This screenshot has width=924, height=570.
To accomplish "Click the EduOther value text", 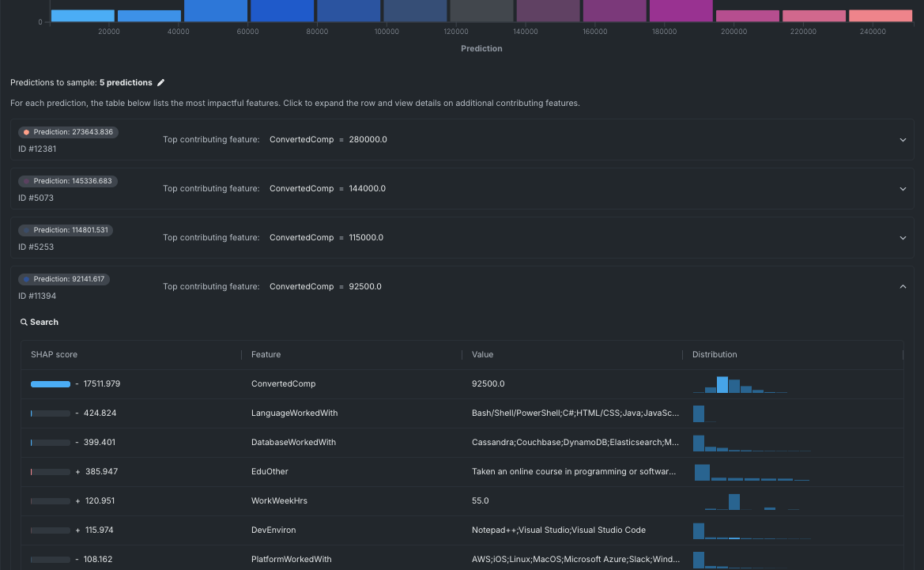I will click(x=574, y=472).
